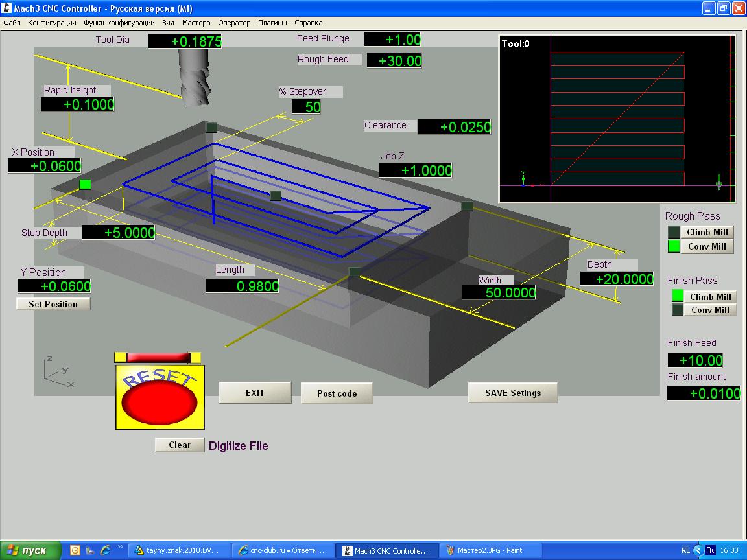Click the Width value field
Image resolution: width=747 pixels, height=560 pixels.
(x=499, y=292)
